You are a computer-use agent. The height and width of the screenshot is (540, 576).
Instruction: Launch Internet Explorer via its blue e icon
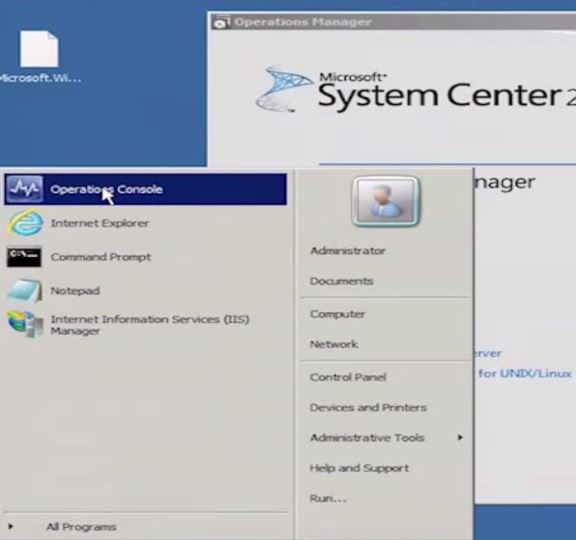(x=24, y=223)
